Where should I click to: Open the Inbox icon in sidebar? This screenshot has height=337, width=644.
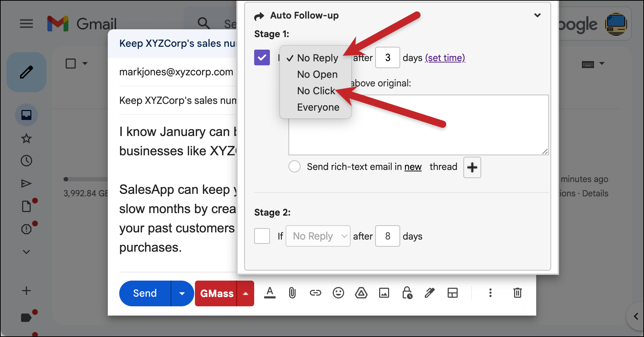(26, 115)
